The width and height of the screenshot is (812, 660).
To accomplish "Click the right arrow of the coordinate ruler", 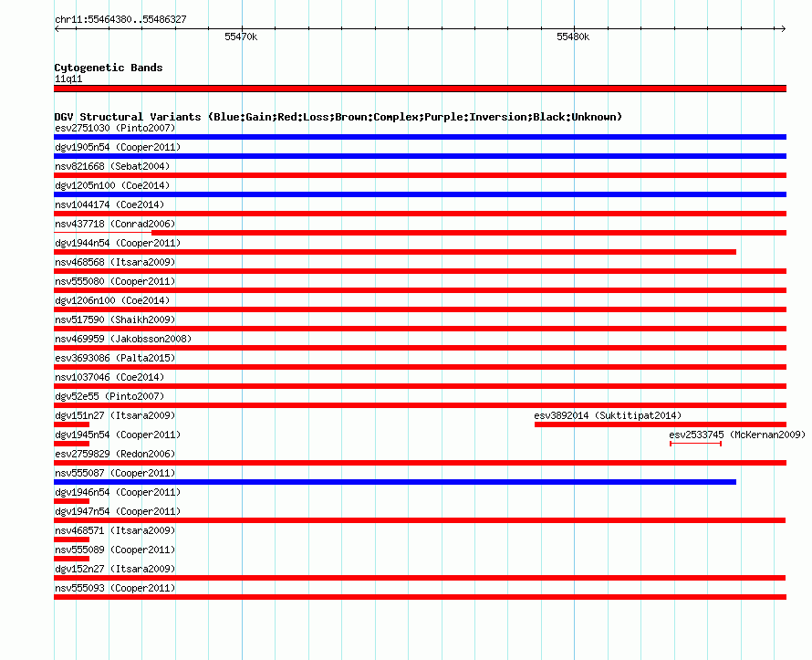I will pos(783,28).
